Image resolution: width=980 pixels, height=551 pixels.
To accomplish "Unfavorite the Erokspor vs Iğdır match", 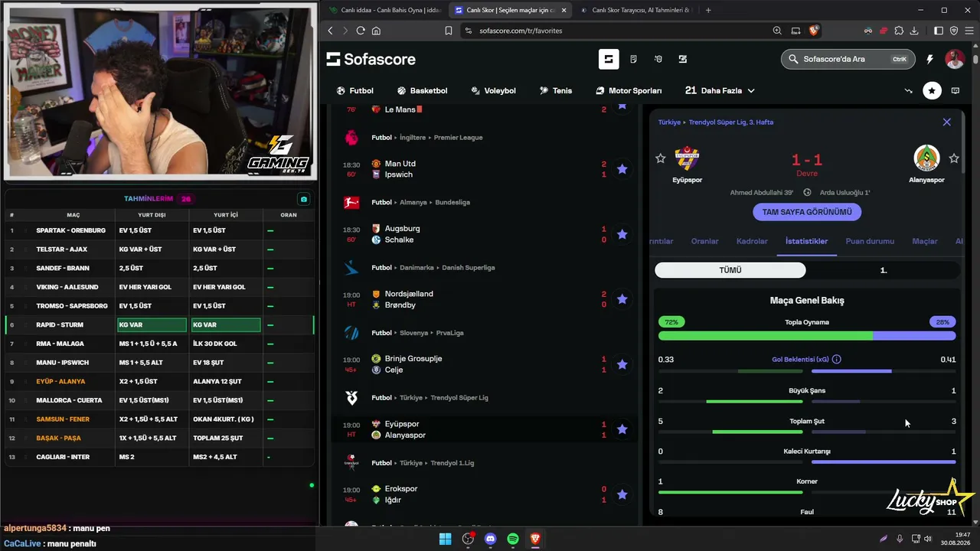I will (622, 494).
